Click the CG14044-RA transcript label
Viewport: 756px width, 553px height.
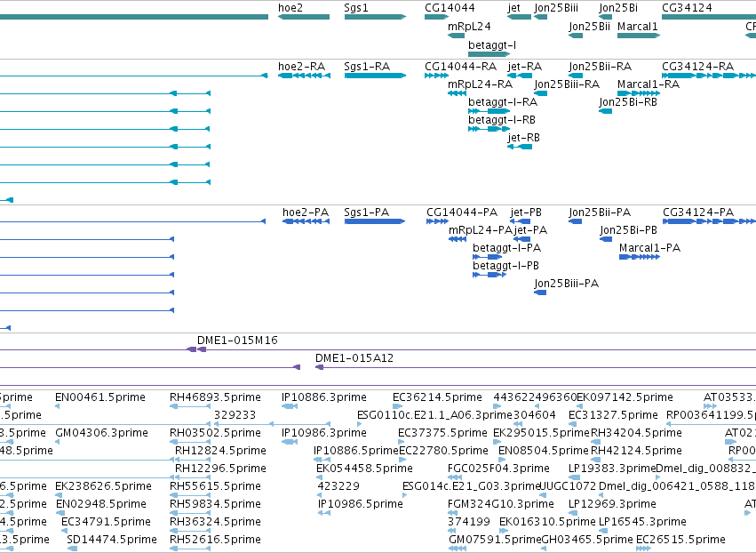[x=460, y=67]
